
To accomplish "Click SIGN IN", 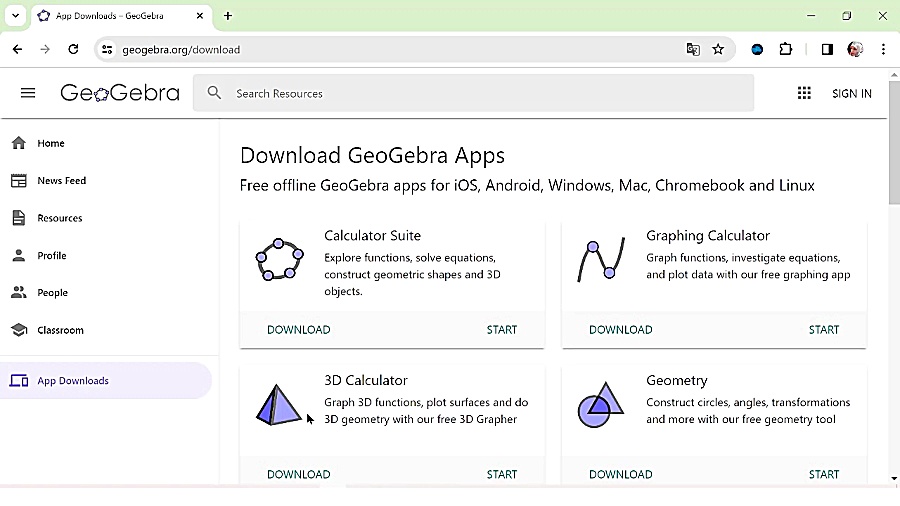I will 852,94.
